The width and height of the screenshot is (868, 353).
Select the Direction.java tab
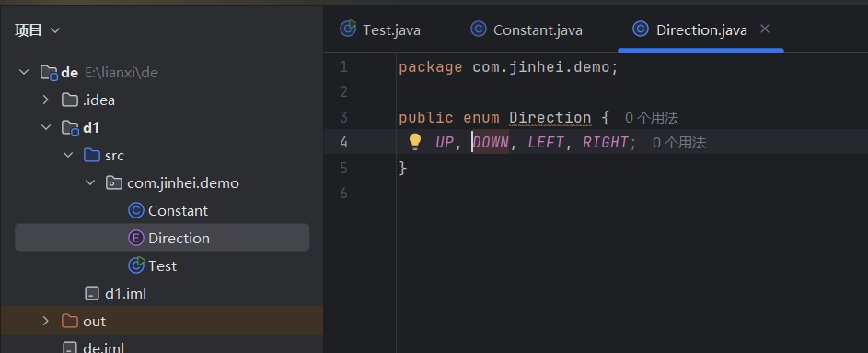coord(700,29)
